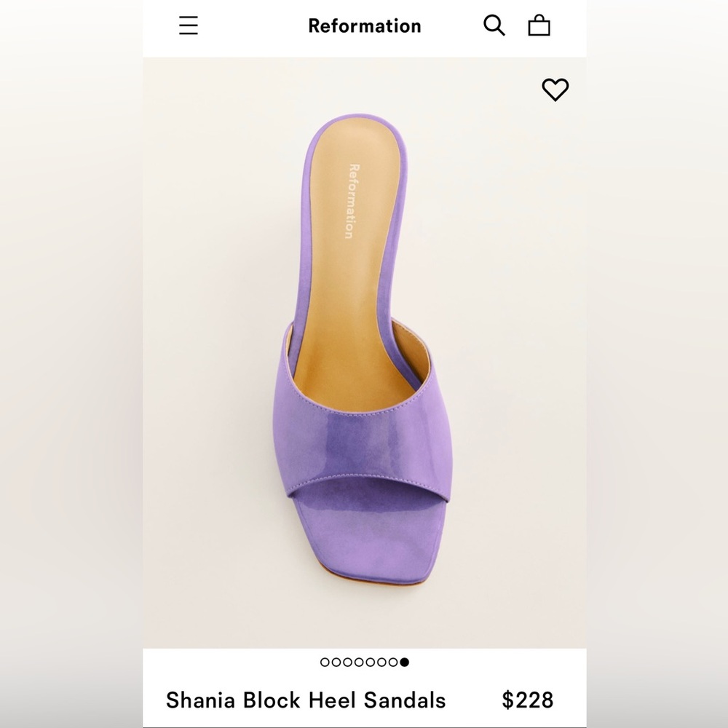Tap the search icon to find other products
Viewport: 728px width, 728px height.
tap(495, 25)
